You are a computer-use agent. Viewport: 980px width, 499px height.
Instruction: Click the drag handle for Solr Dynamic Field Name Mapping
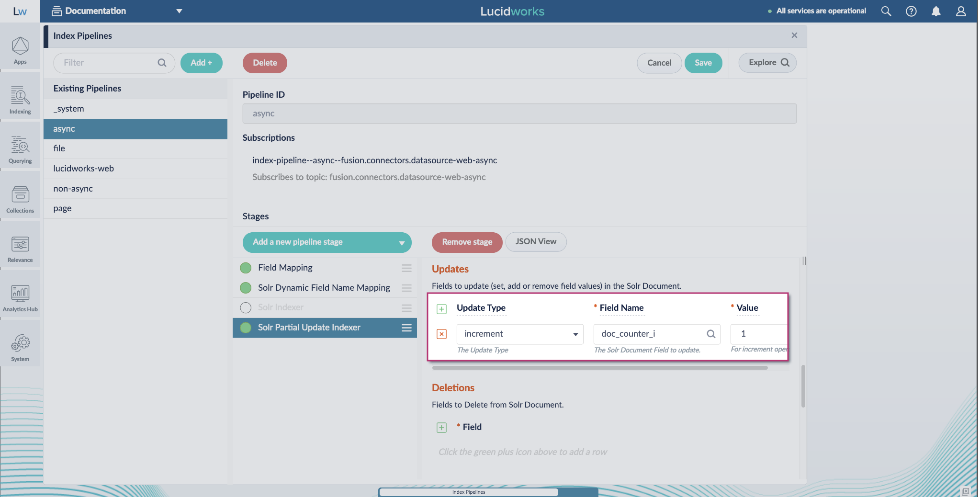406,288
